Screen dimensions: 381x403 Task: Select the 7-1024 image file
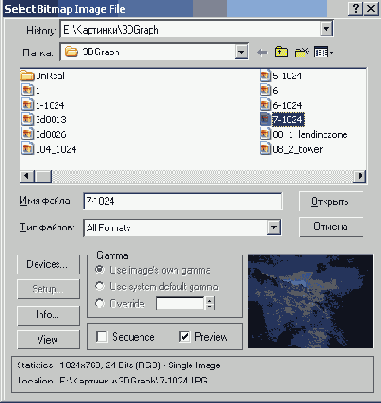click(x=282, y=119)
